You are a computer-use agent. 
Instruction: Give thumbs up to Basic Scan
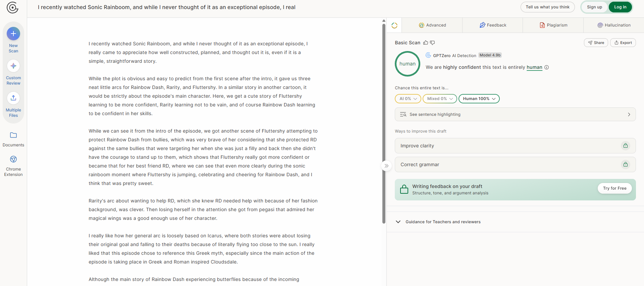[x=426, y=43]
